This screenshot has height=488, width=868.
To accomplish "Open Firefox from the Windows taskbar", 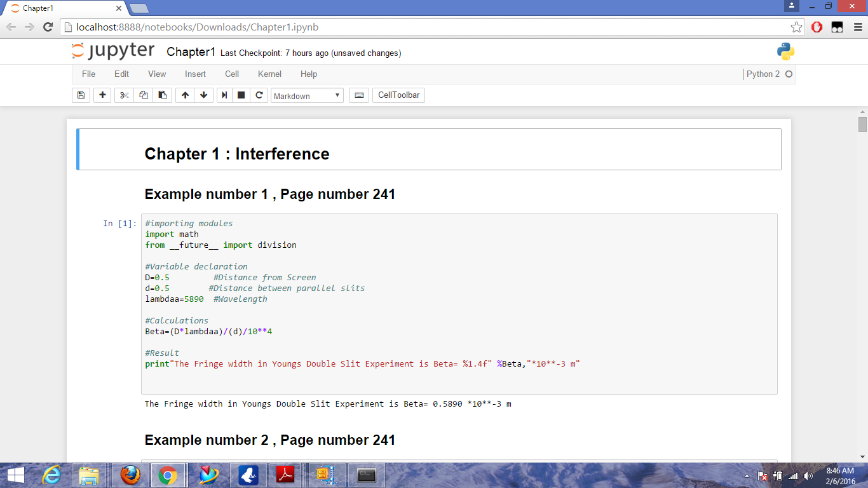I will (130, 475).
